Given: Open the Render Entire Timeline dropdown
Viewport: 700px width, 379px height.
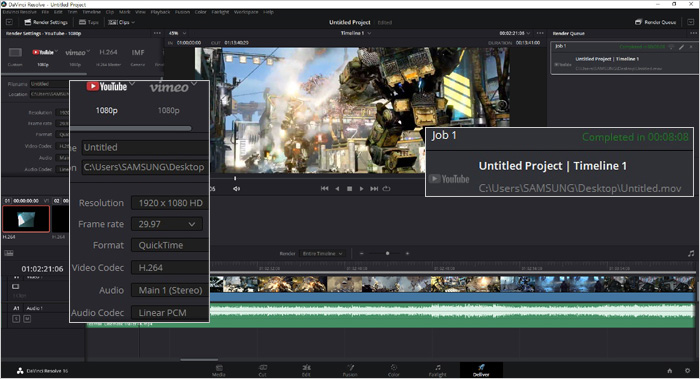Looking at the screenshot, I should [322, 254].
